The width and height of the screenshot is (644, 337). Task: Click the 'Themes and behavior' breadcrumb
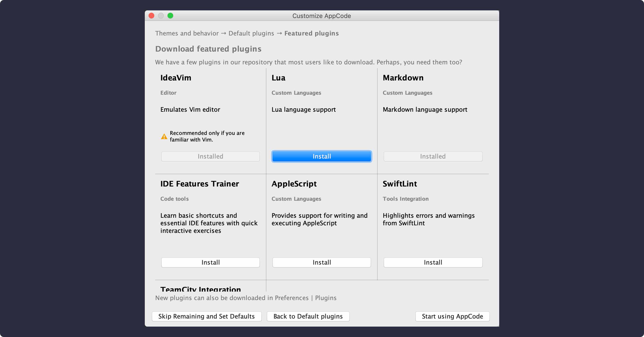pos(187,33)
